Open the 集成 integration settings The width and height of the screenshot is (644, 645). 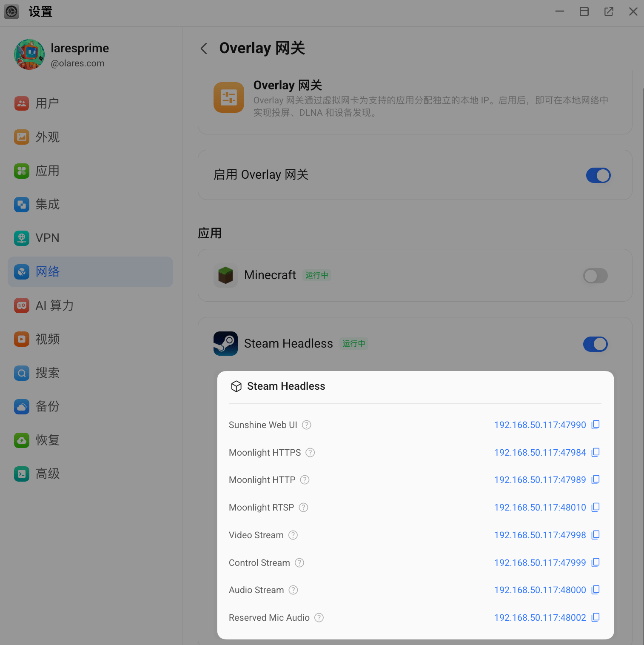coord(90,204)
